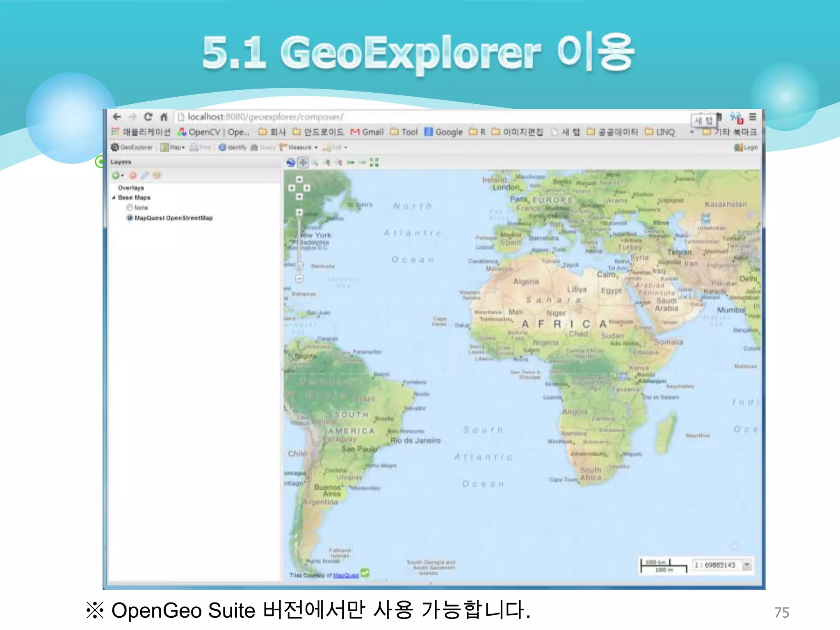Click the red Remove layer icon
Viewport: 840px width, 630px height.
pos(133,176)
